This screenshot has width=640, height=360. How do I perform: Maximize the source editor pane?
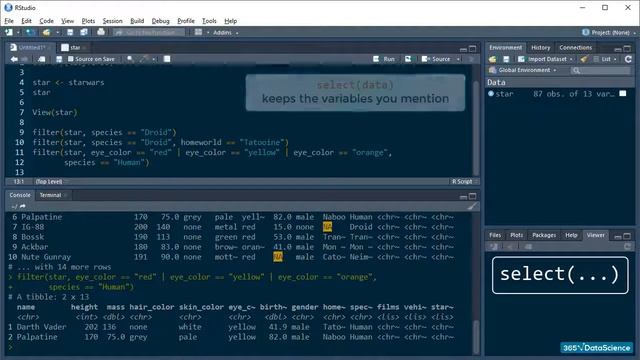point(472,49)
